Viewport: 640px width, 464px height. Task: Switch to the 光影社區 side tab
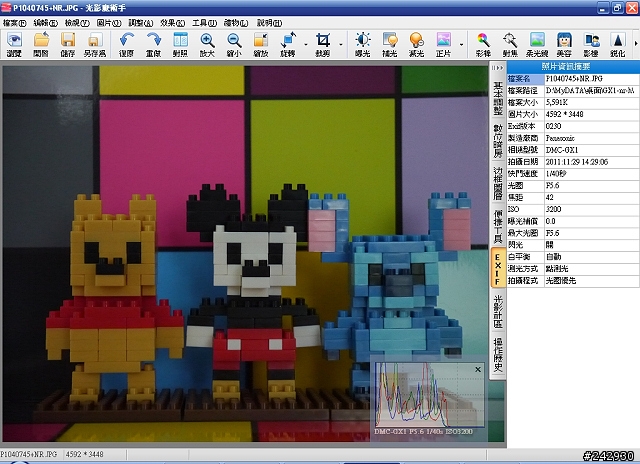click(498, 311)
